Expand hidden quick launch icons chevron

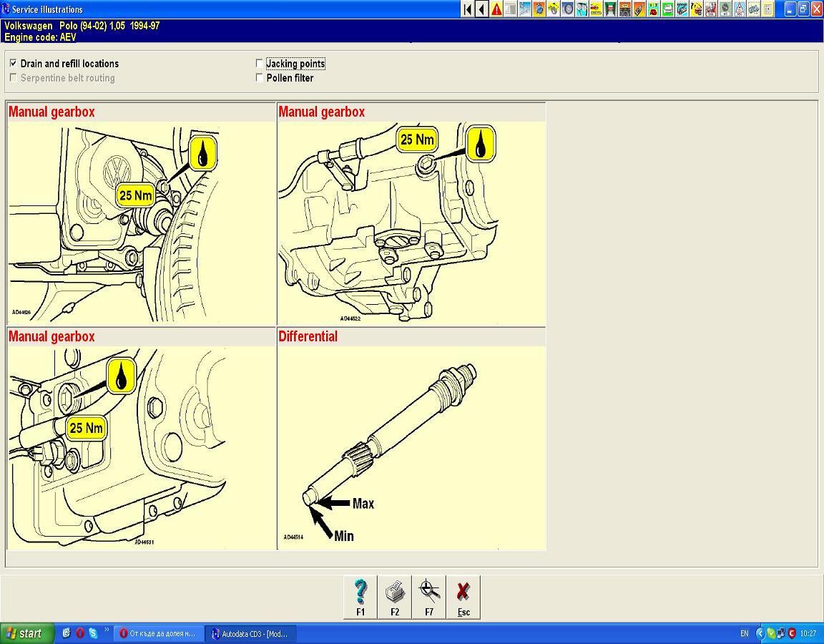point(107,630)
